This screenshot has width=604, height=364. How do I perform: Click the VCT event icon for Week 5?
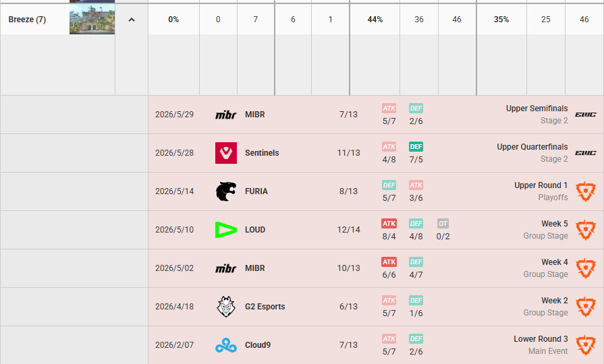tap(586, 230)
